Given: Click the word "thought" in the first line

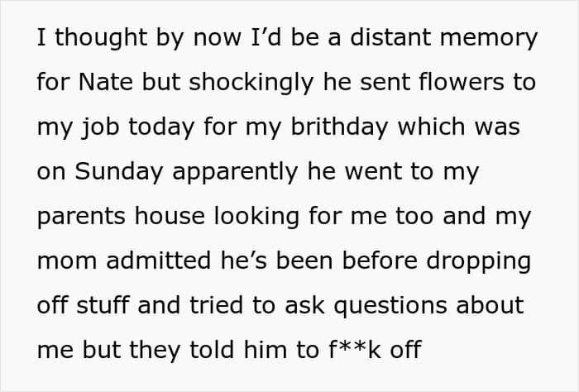Looking at the screenshot, I should (101, 37).
